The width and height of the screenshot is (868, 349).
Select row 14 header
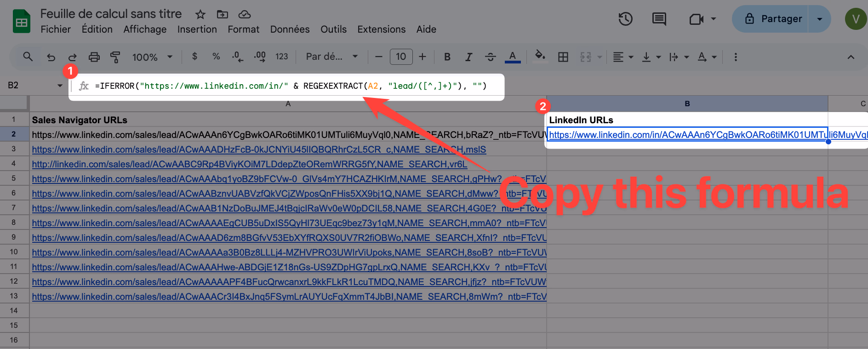tap(14, 310)
